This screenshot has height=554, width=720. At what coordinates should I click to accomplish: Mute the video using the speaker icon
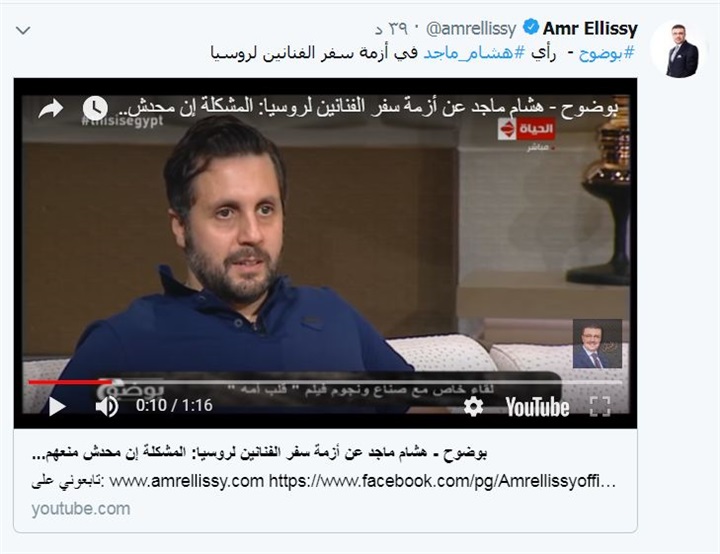[107, 406]
